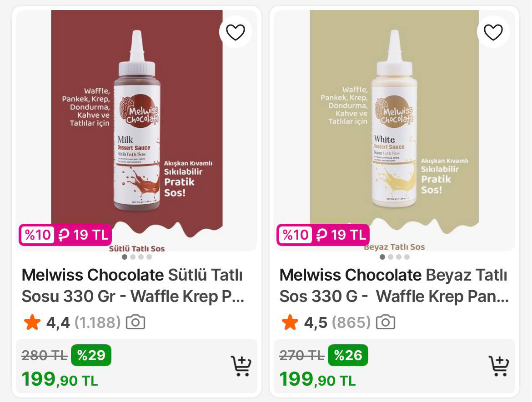Image resolution: width=532 pixels, height=402 pixels.
Task: Favorite the Beyaz Tatlı Sos product with heart
Action: tap(493, 32)
